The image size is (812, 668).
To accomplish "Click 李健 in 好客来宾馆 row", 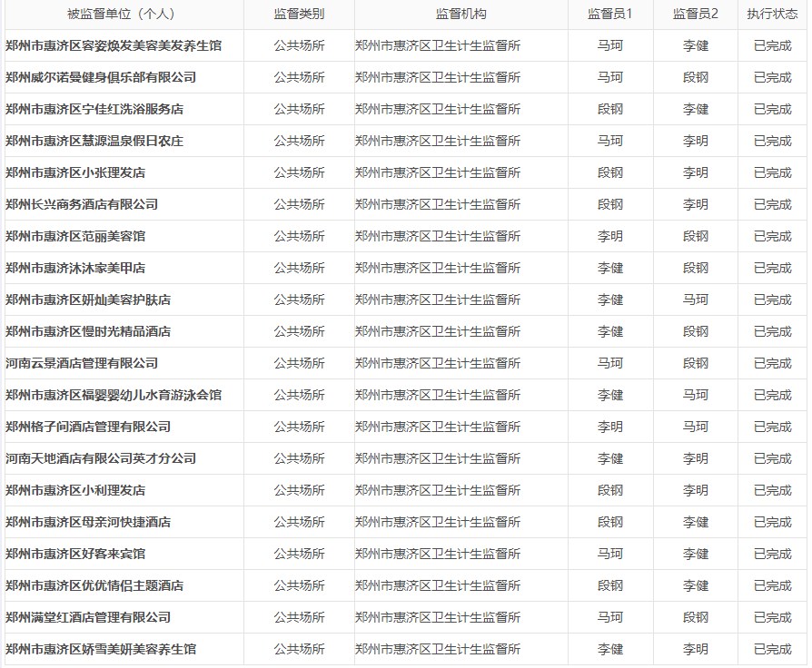I will click(696, 554).
